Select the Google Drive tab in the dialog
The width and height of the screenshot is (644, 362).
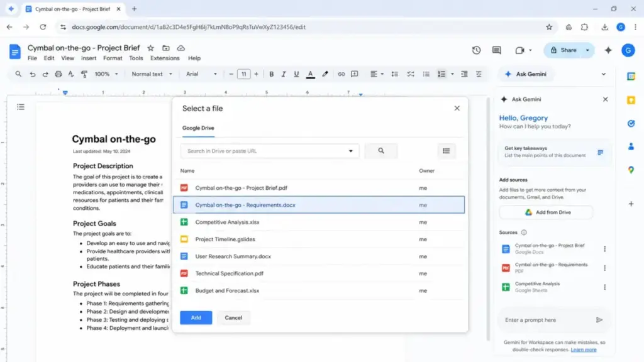click(x=198, y=128)
